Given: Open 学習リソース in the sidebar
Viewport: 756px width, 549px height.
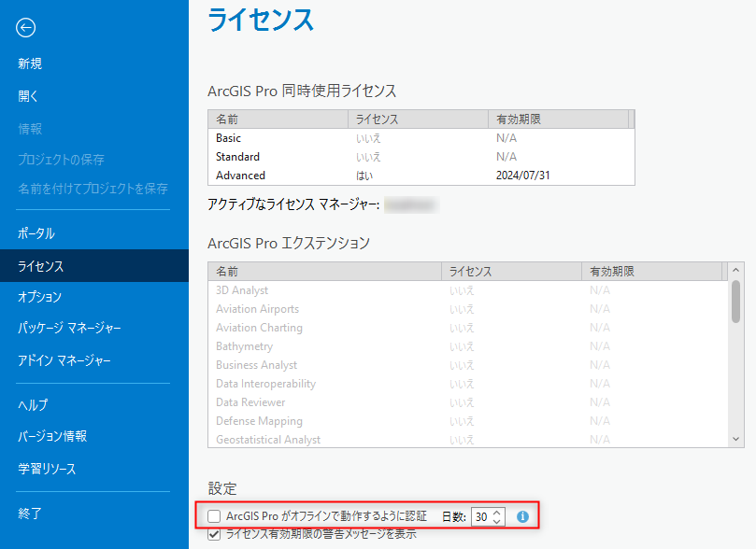Looking at the screenshot, I should point(47,469).
